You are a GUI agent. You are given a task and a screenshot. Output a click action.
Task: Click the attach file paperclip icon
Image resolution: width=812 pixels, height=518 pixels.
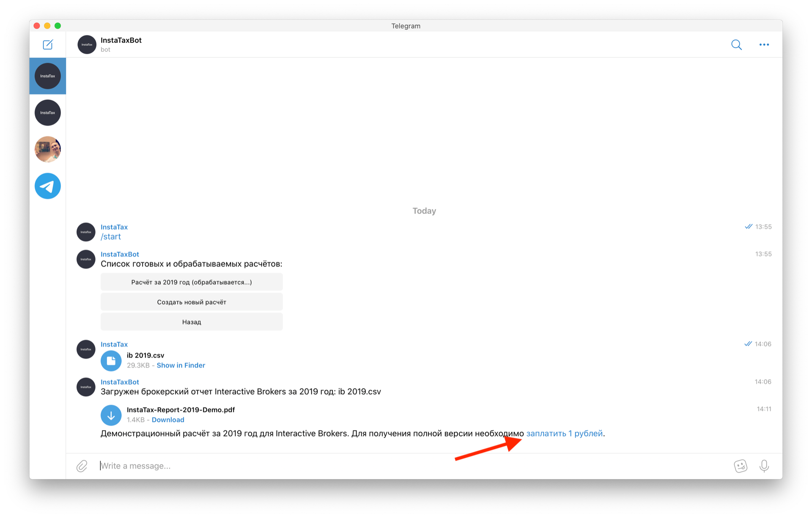coord(82,466)
